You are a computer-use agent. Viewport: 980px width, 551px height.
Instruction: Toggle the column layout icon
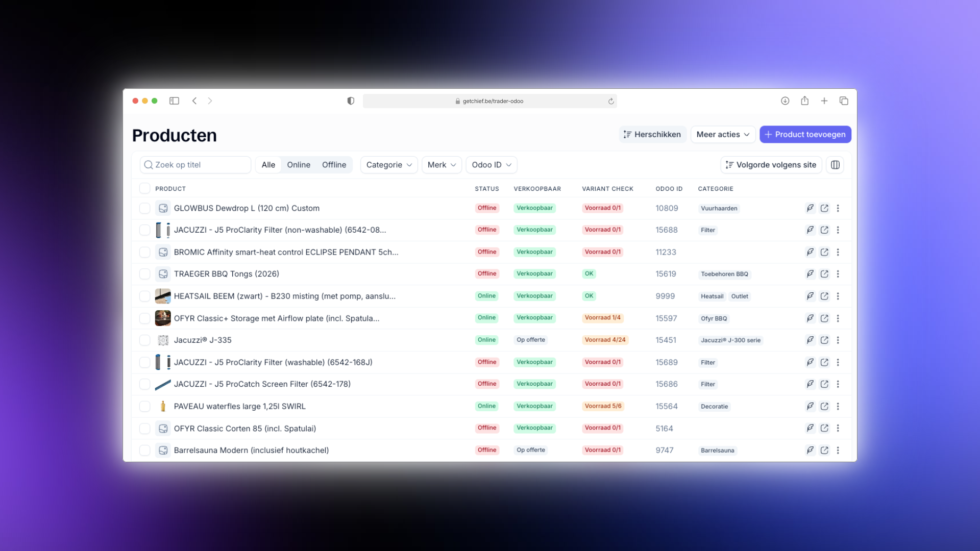835,165
